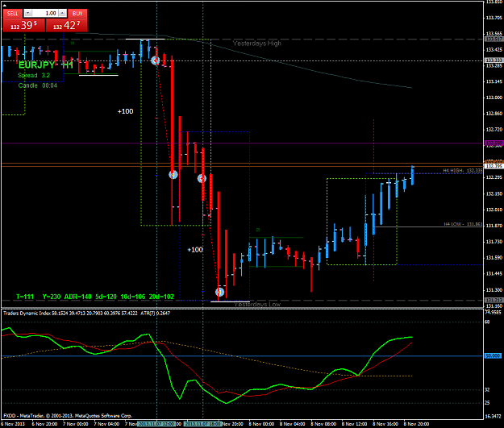Click the Traders Dynamic Index indicator label

27,313
